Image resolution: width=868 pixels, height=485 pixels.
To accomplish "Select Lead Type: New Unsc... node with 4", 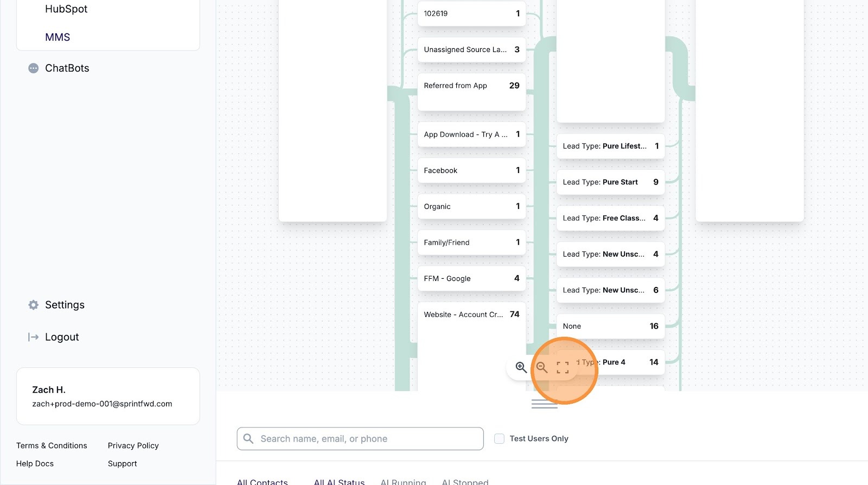I will [x=610, y=254].
